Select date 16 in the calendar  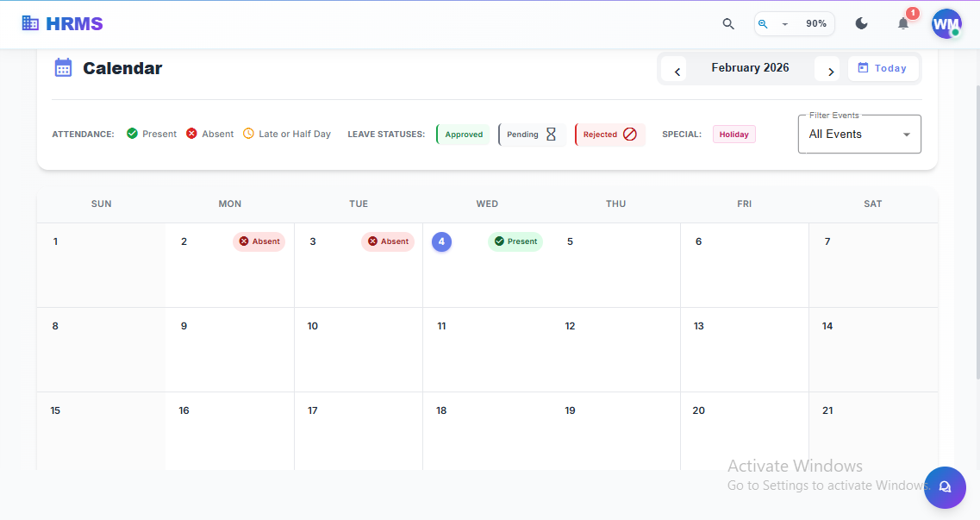(x=184, y=410)
